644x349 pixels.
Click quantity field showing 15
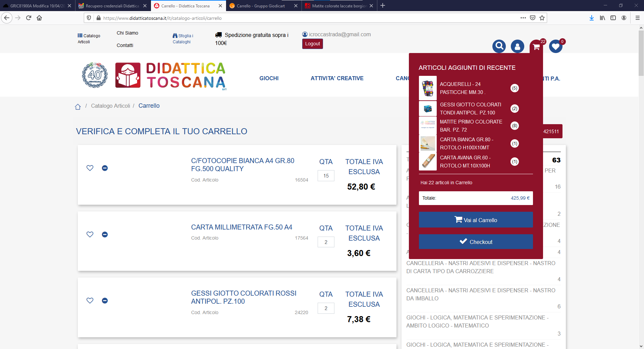326,176
